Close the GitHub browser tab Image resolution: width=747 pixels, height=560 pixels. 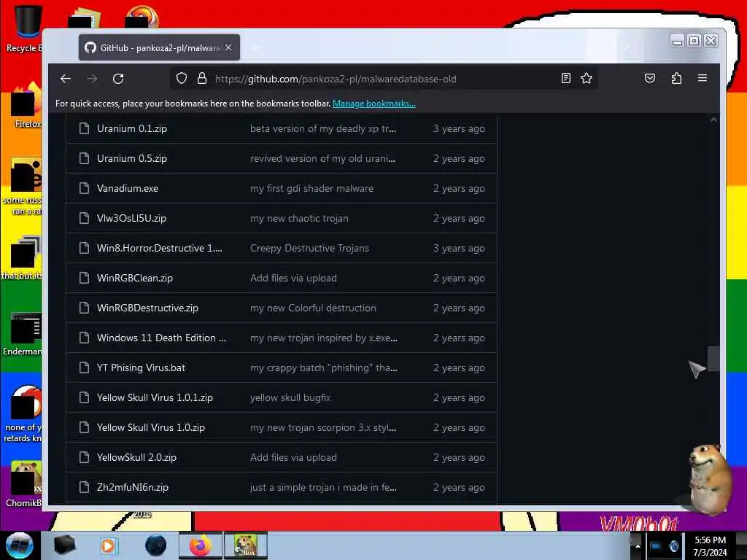click(x=228, y=47)
